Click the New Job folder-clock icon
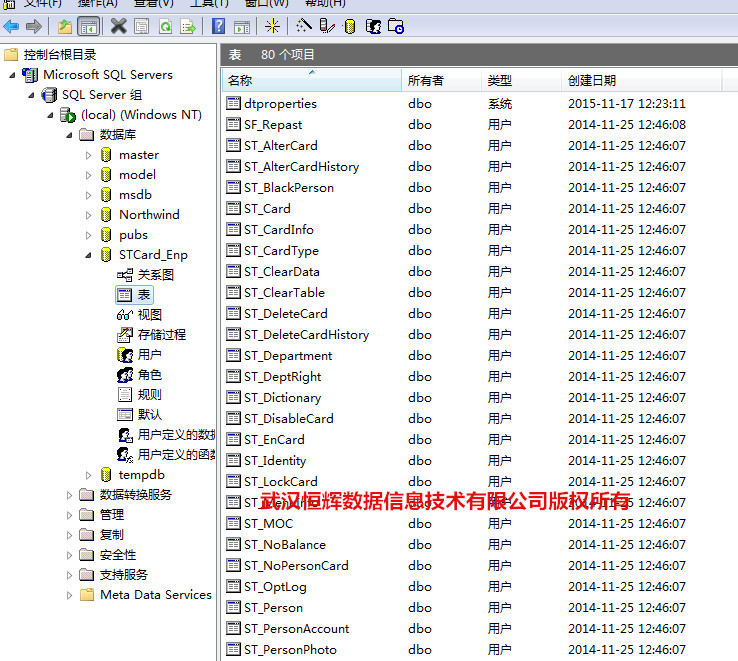The image size is (738, 661). (x=396, y=26)
